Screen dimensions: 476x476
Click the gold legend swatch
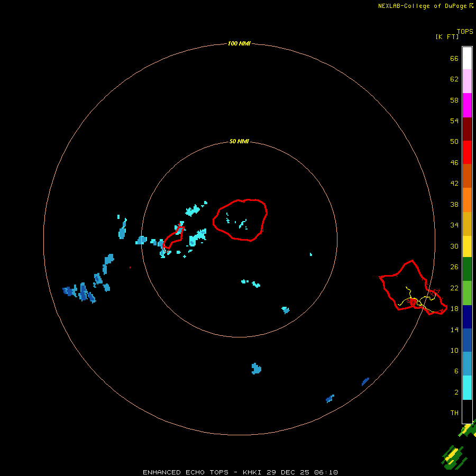point(467,224)
